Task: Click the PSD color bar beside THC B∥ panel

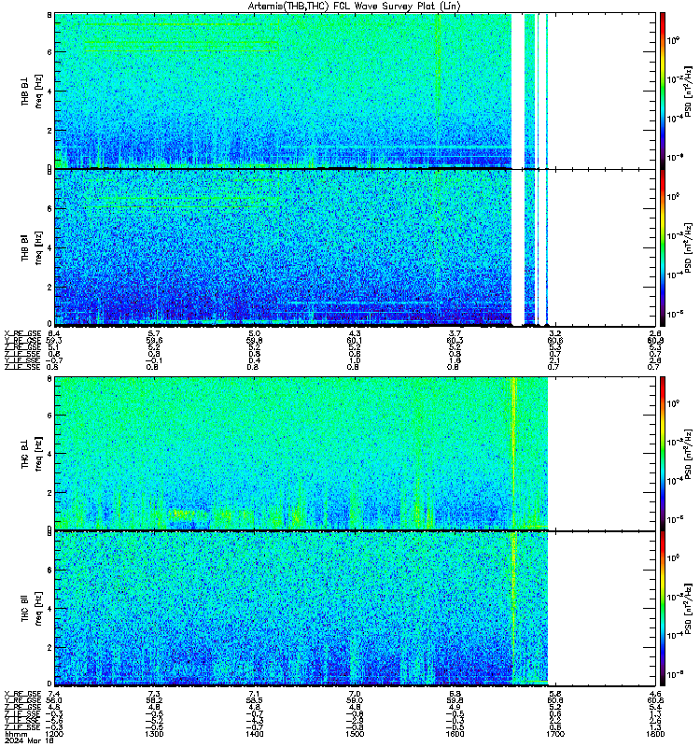Action: click(x=663, y=609)
